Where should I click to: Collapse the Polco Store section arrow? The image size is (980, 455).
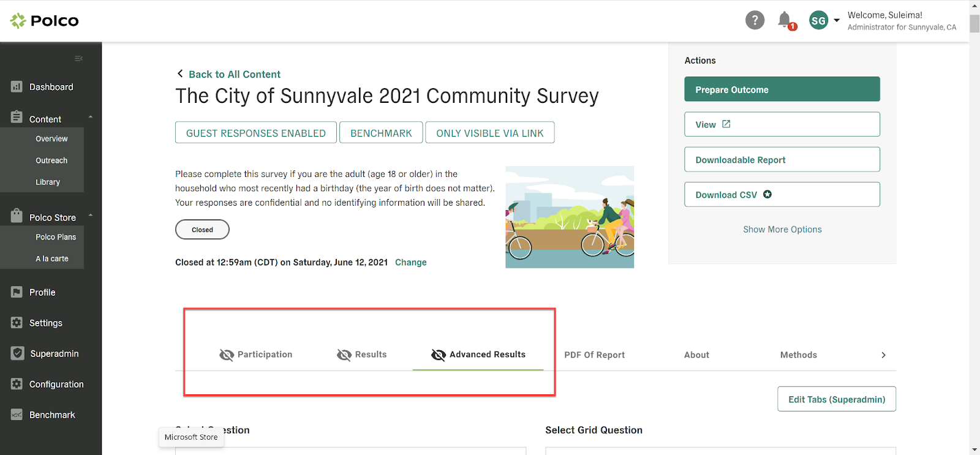pos(91,215)
